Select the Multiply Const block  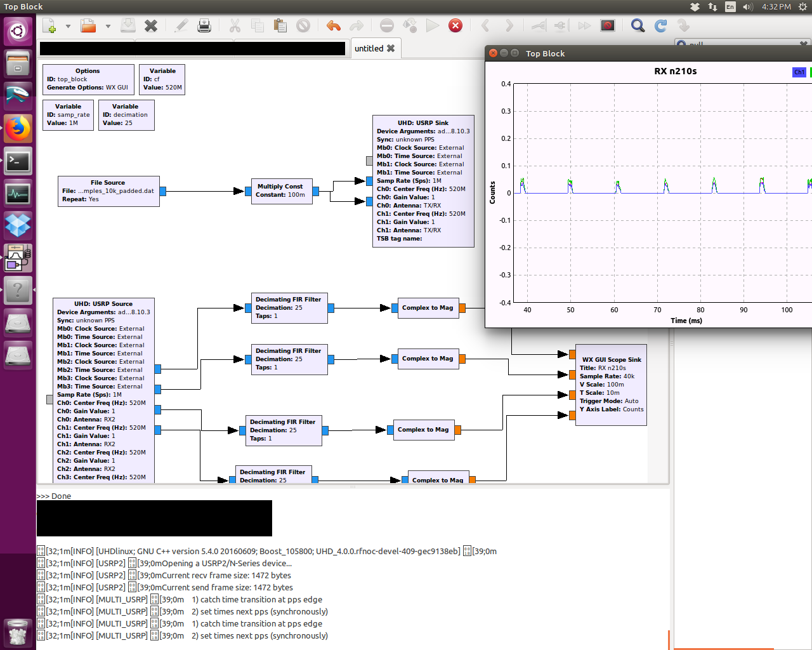[280, 191]
